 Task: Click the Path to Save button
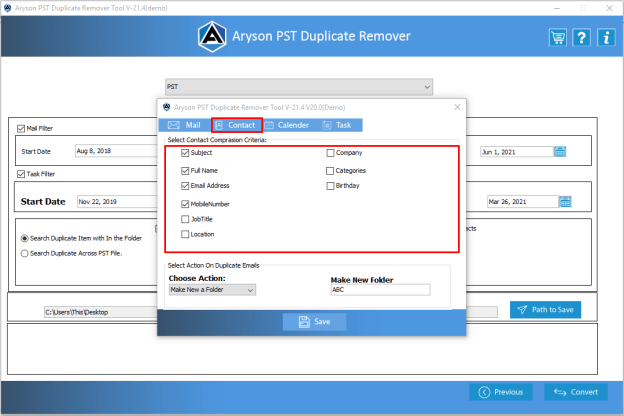[545, 310]
